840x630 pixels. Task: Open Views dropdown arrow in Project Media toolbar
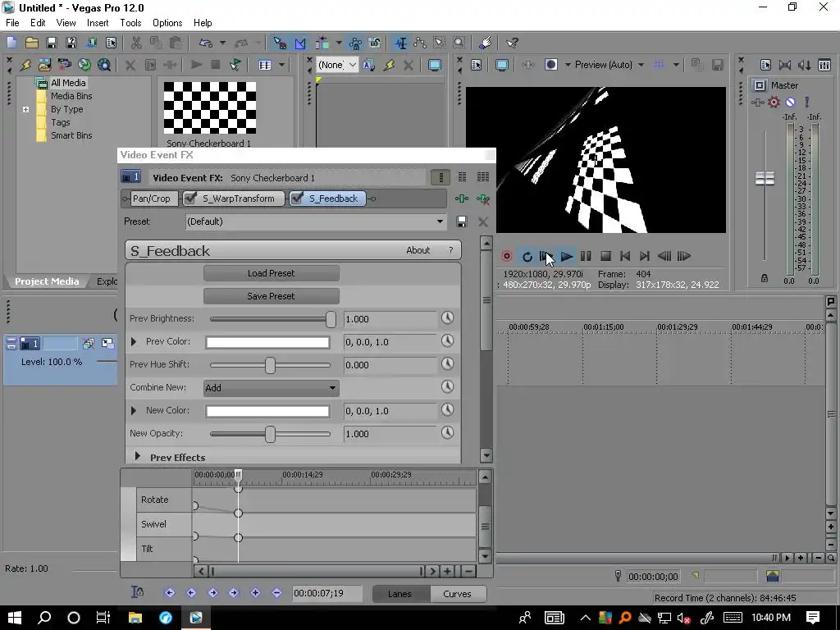coord(282,65)
